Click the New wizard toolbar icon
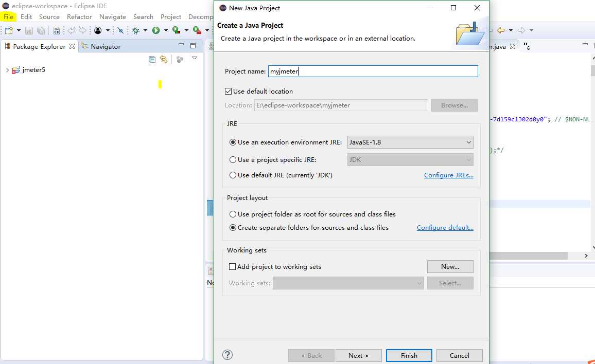This screenshot has width=595, height=364. [x=9, y=30]
